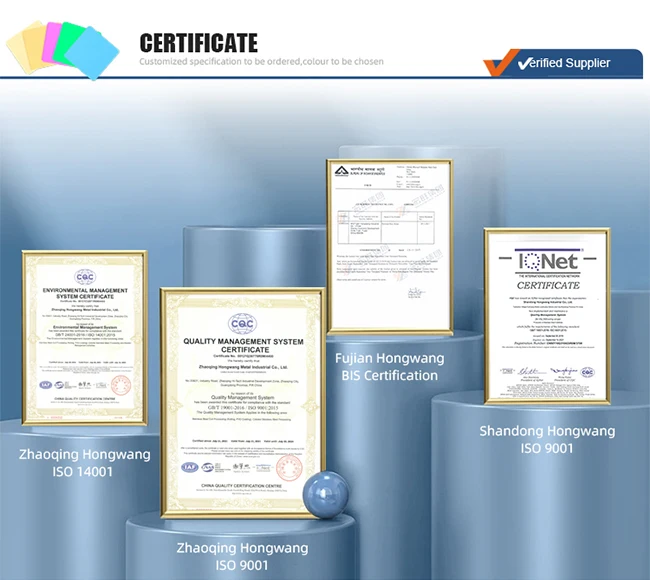The image size is (650, 580).
Task: Click 'ENVIRONMENTAL MANAGEMENT SYSTEM CERTIFICATE' title text
Action: (x=85, y=294)
